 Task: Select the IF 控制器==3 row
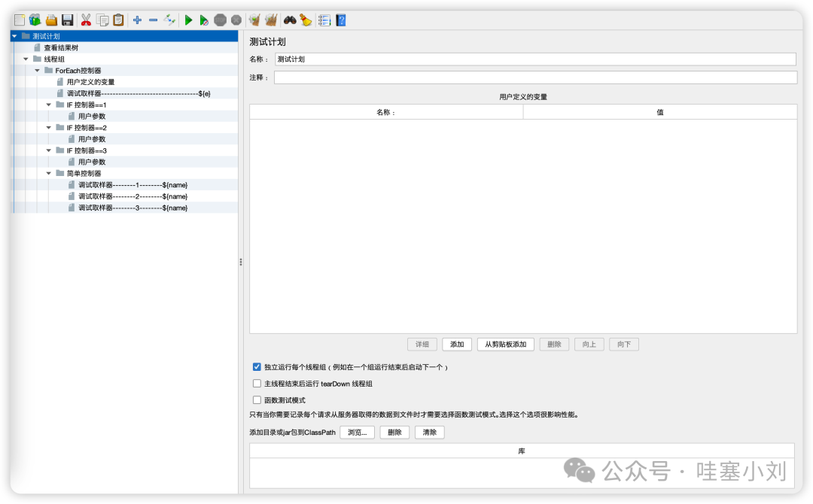coord(124,150)
